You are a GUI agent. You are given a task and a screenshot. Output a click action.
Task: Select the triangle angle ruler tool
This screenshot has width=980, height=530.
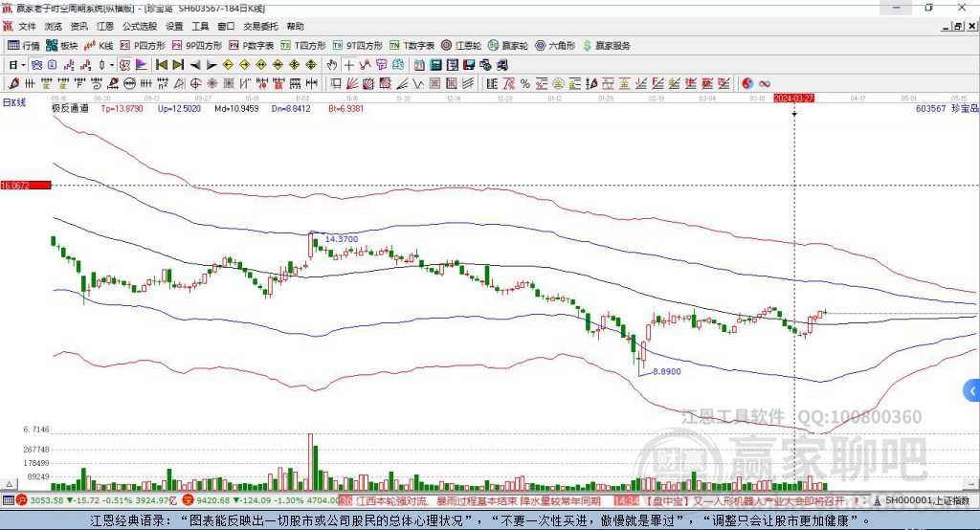click(179, 84)
